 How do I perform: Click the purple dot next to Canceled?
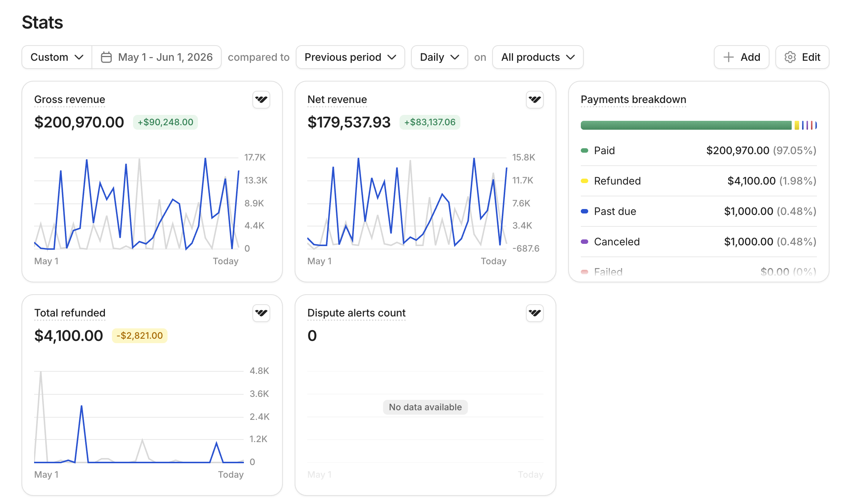(585, 242)
